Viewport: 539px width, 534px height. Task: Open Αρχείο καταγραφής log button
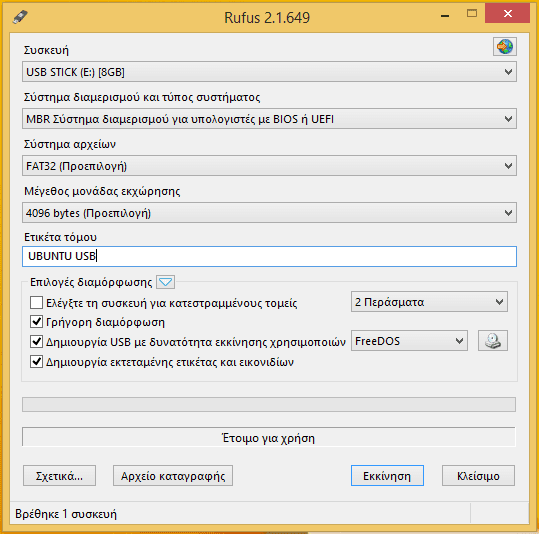(173, 476)
